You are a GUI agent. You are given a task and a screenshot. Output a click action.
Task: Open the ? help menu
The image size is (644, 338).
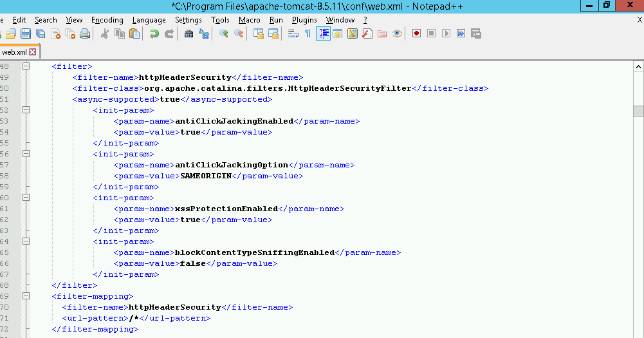365,20
